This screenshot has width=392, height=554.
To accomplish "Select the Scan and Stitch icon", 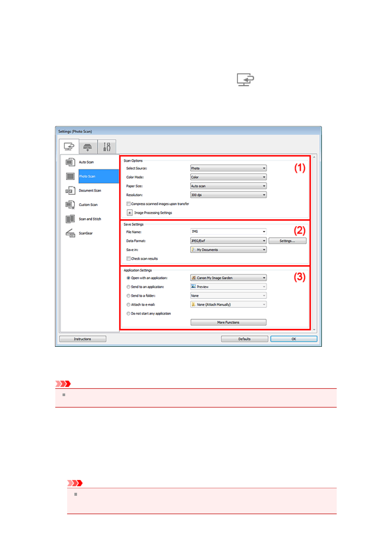I will point(70,219).
